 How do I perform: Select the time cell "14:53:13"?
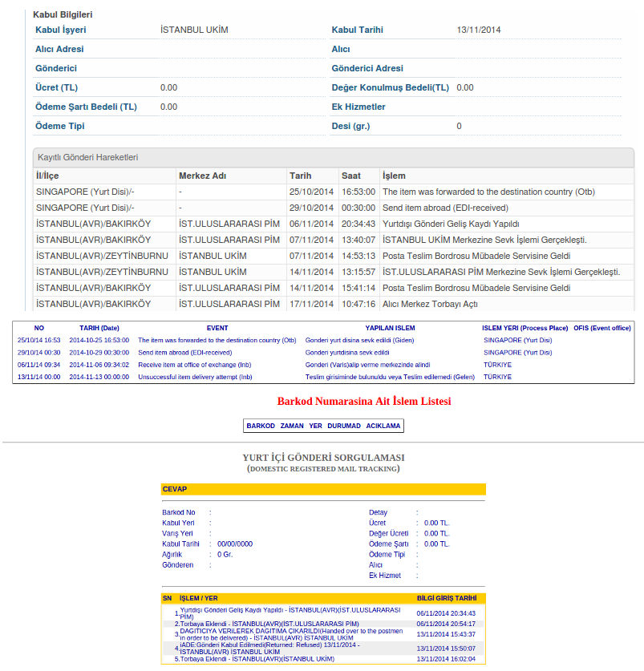point(358,256)
